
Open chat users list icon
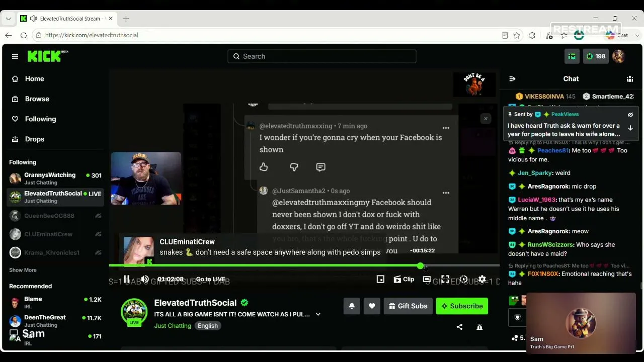629,79
